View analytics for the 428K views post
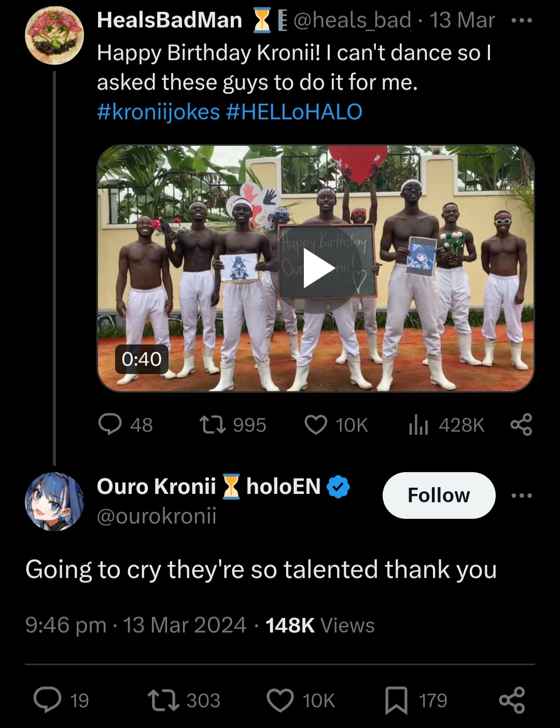This screenshot has height=728, width=560. click(418, 425)
